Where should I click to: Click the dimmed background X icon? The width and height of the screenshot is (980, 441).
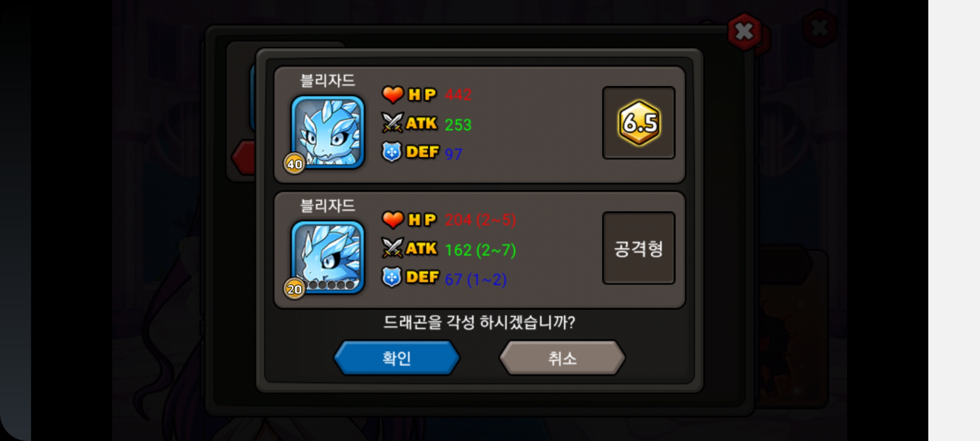click(x=820, y=28)
